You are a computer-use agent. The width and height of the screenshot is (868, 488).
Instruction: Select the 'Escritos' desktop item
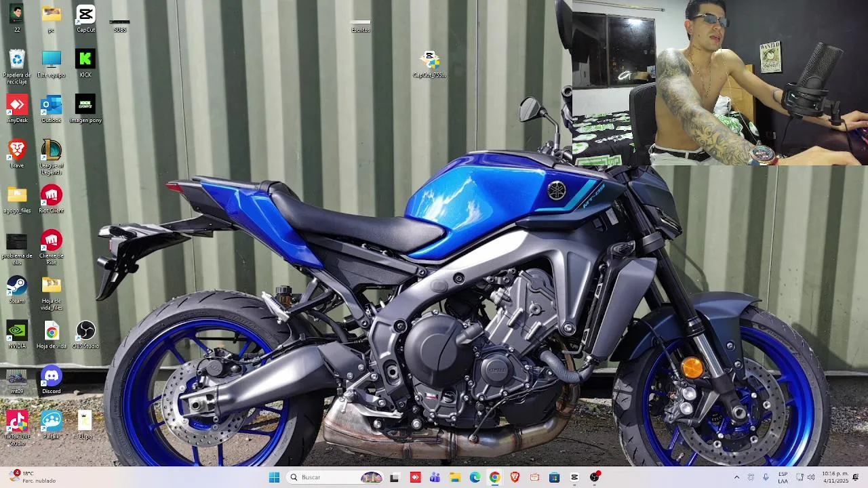pos(361,26)
